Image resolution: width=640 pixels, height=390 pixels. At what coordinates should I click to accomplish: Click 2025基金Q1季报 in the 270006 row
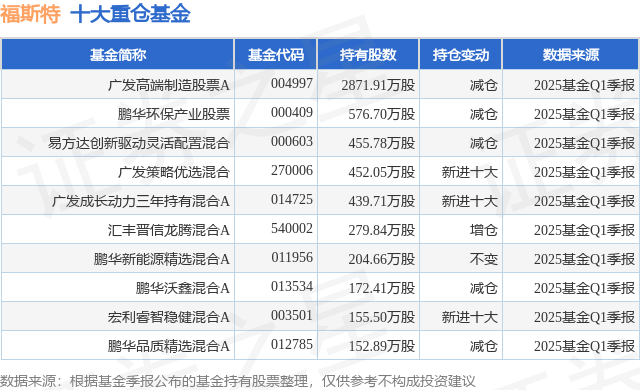[584, 172]
